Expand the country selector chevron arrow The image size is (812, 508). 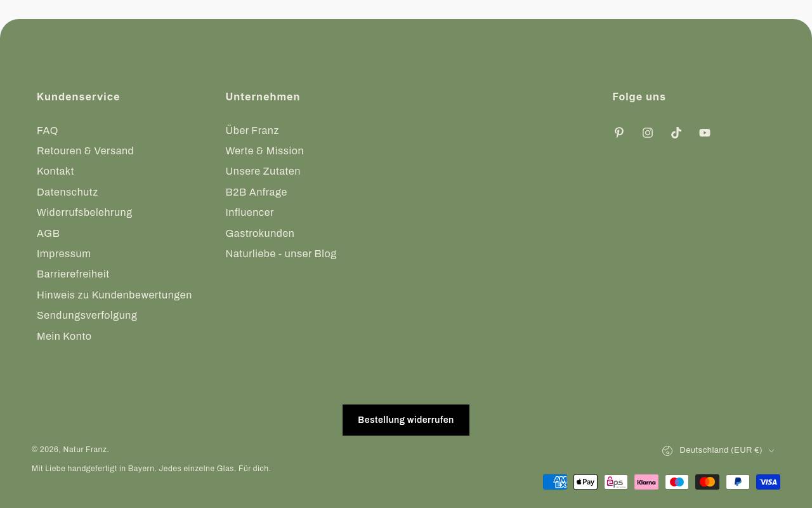click(771, 451)
